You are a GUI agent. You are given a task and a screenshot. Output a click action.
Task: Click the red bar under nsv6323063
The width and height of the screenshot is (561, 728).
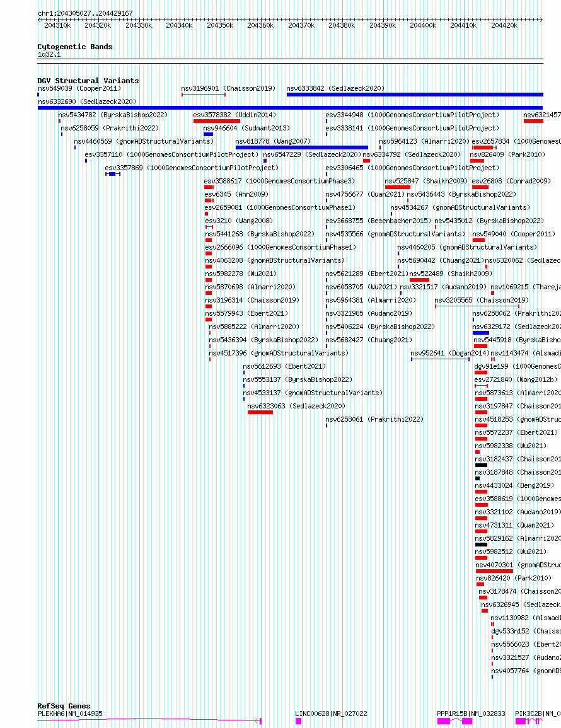(x=260, y=412)
